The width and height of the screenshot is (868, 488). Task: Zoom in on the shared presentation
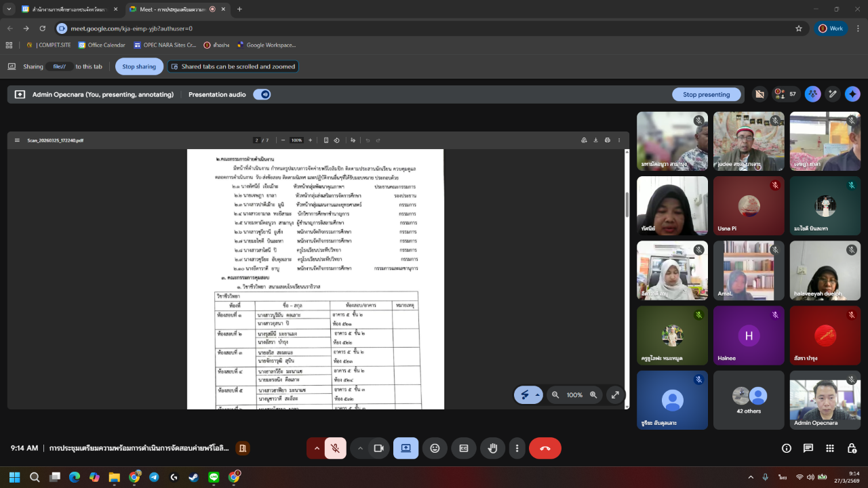pos(593,394)
